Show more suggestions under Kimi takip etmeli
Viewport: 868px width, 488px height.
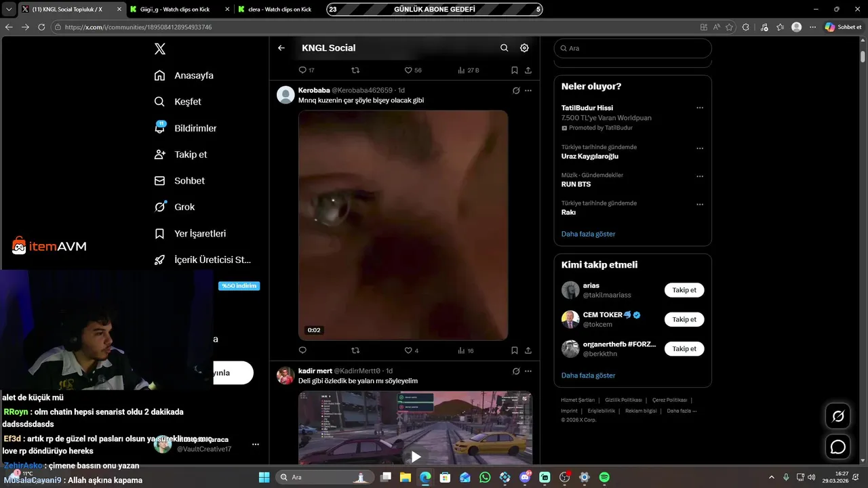(588, 375)
